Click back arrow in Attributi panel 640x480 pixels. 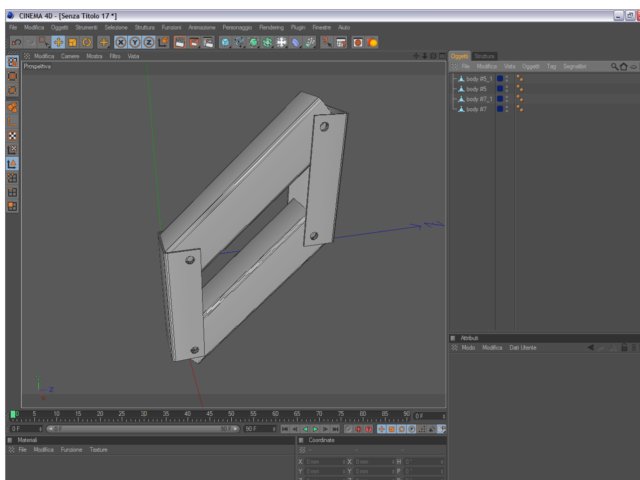pyautogui.click(x=590, y=348)
